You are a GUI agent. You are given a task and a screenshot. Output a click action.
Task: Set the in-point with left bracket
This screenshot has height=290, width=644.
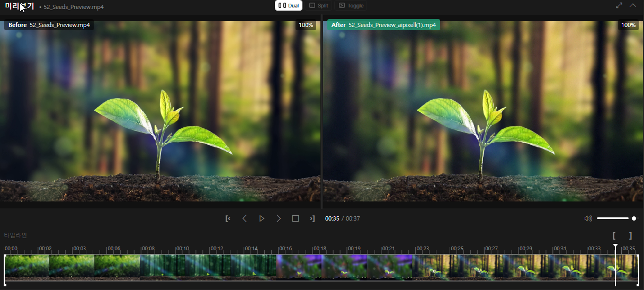614,236
